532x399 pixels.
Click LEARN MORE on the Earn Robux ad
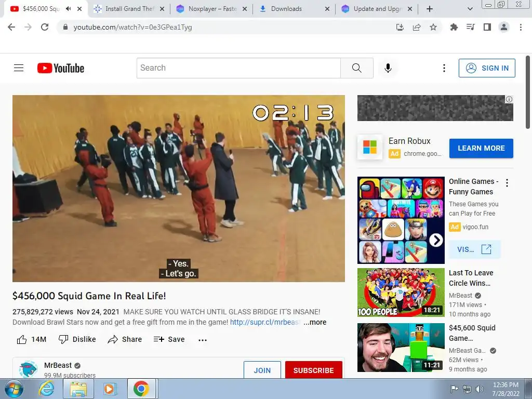481,148
